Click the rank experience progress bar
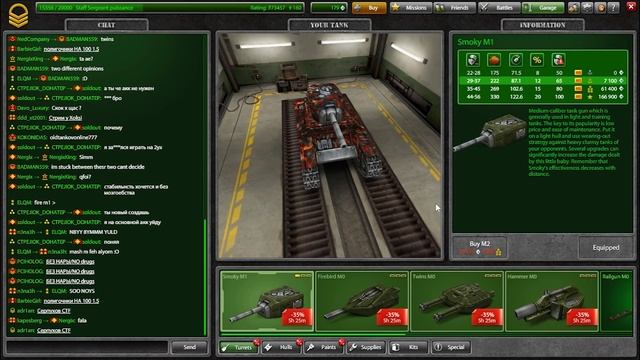This screenshot has height=360, width=640. (170, 8)
